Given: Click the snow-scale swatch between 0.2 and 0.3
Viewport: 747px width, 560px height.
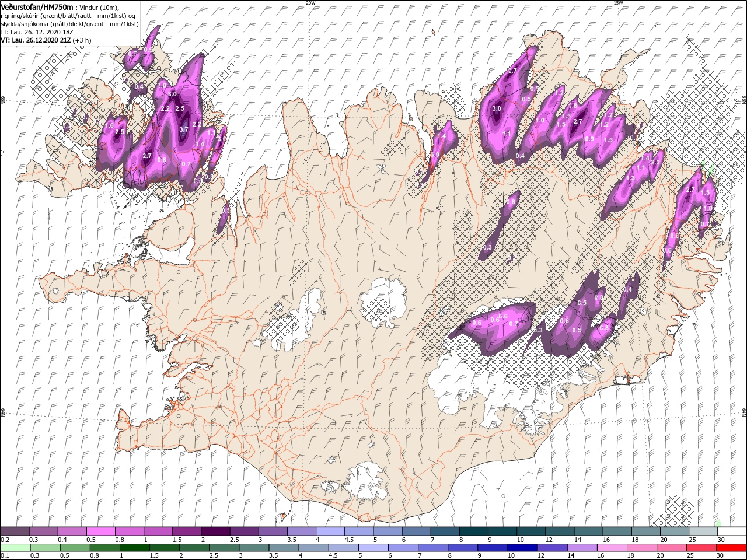Looking at the screenshot, I should 15,531.
